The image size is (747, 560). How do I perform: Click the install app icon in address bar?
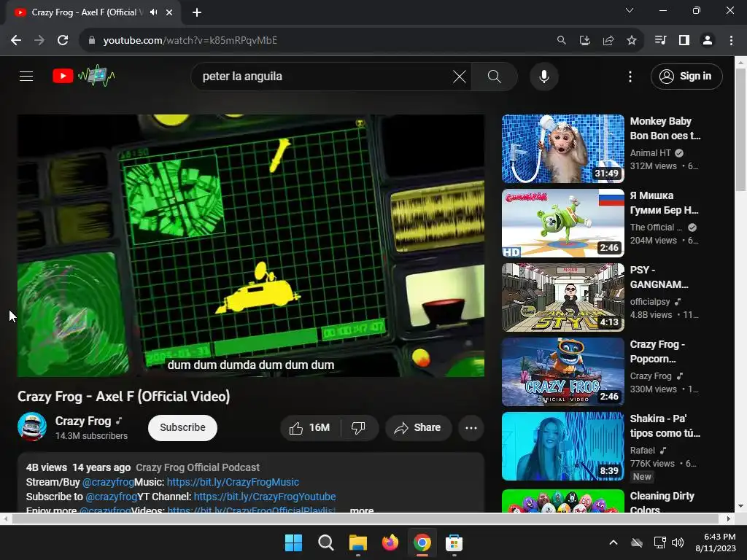coord(584,41)
